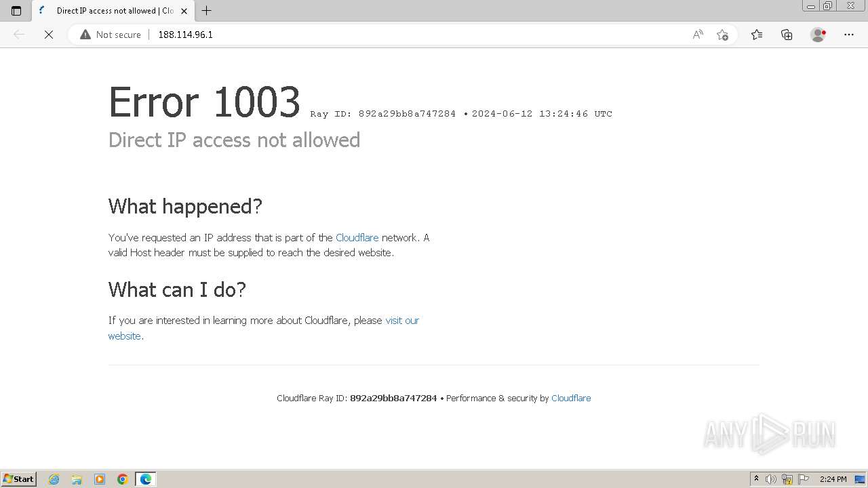Click the What happened? heading
Screen dimensions: 868x488
click(185, 206)
